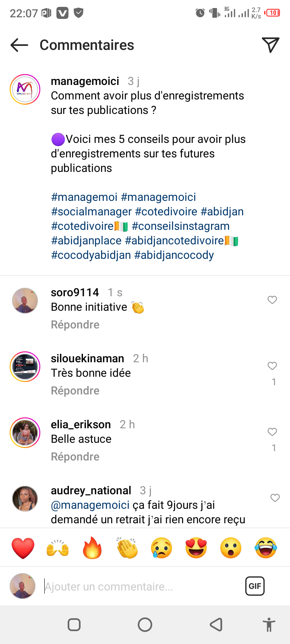The height and width of the screenshot is (644, 290).
Task: Open the GIF picker
Action: (x=255, y=586)
